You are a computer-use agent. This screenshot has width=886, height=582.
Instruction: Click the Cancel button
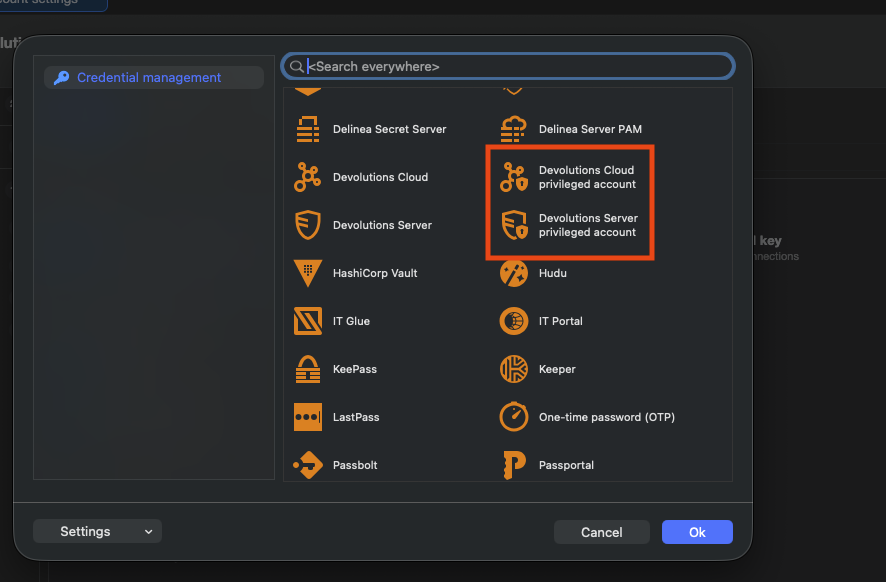click(x=601, y=532)
